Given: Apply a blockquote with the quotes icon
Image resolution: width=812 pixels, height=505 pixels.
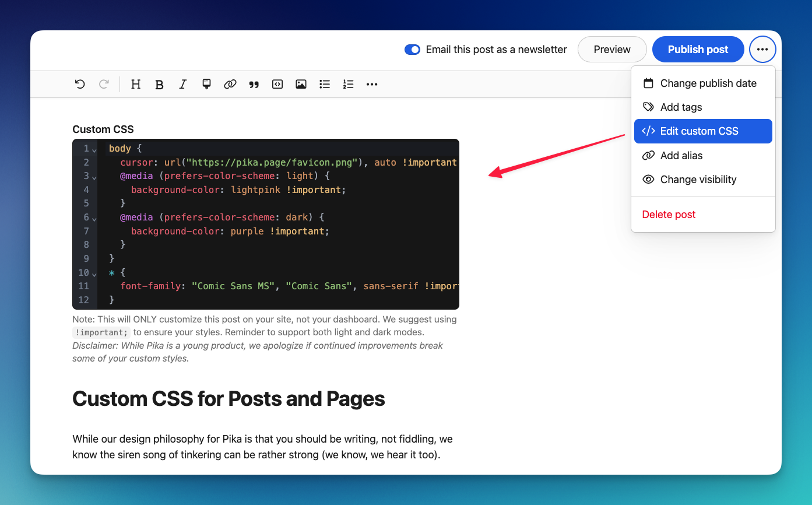Looking at the screenshot, I should click(x=254, y=84).
